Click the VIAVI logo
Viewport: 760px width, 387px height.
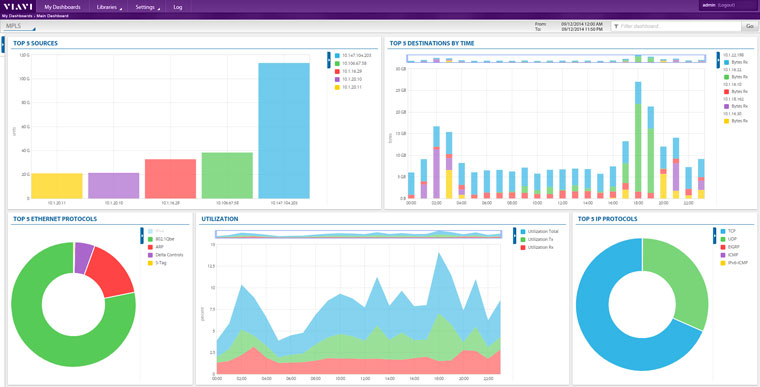tap(18, 7)
